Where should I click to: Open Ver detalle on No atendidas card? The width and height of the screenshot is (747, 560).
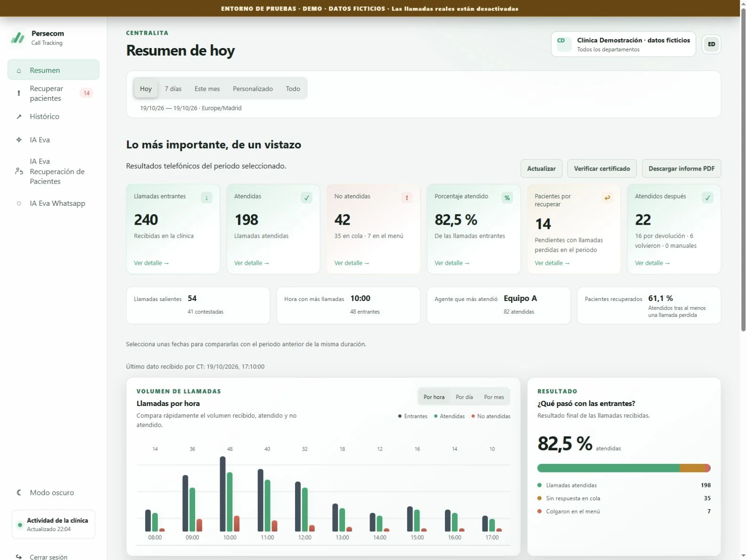tap(352, 263)
